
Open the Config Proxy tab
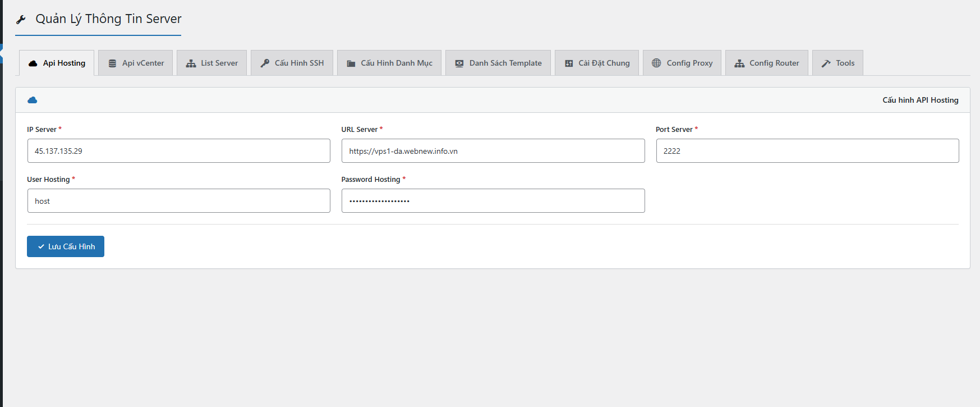(682, 63)
